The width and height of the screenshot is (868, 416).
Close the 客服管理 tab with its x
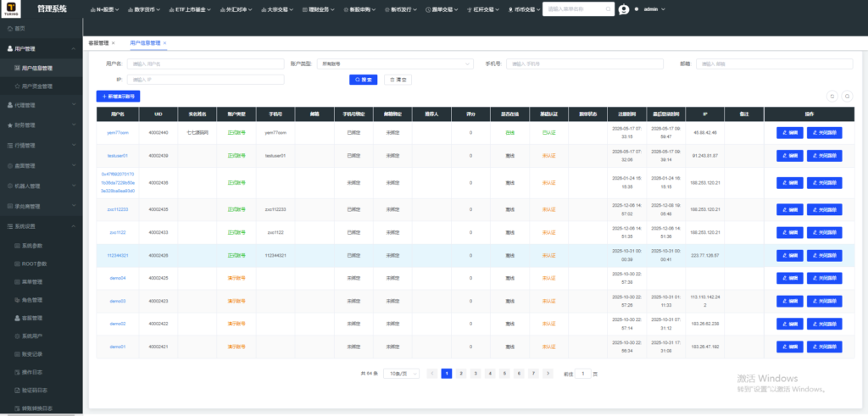pos(114,42)
